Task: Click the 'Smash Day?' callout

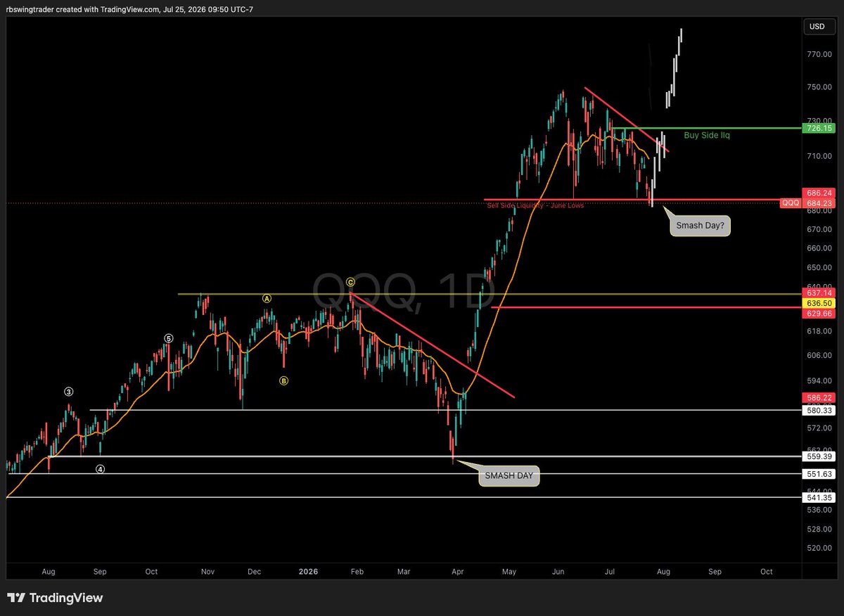Action: tap(701, 226)
